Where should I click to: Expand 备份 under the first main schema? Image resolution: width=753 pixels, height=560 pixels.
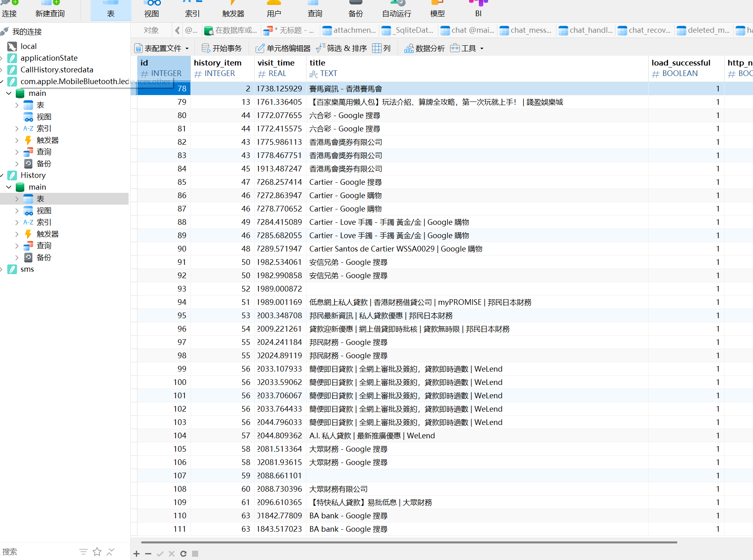(17, 164)
